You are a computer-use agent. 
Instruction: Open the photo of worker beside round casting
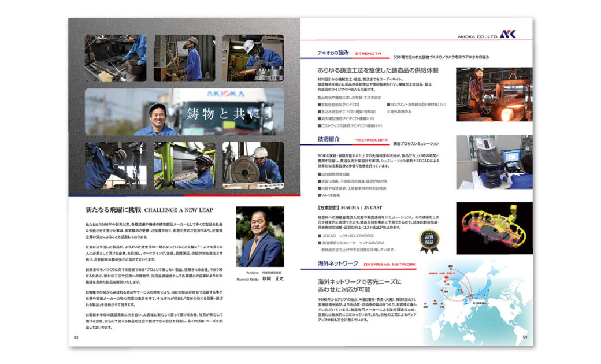point(253,165)
